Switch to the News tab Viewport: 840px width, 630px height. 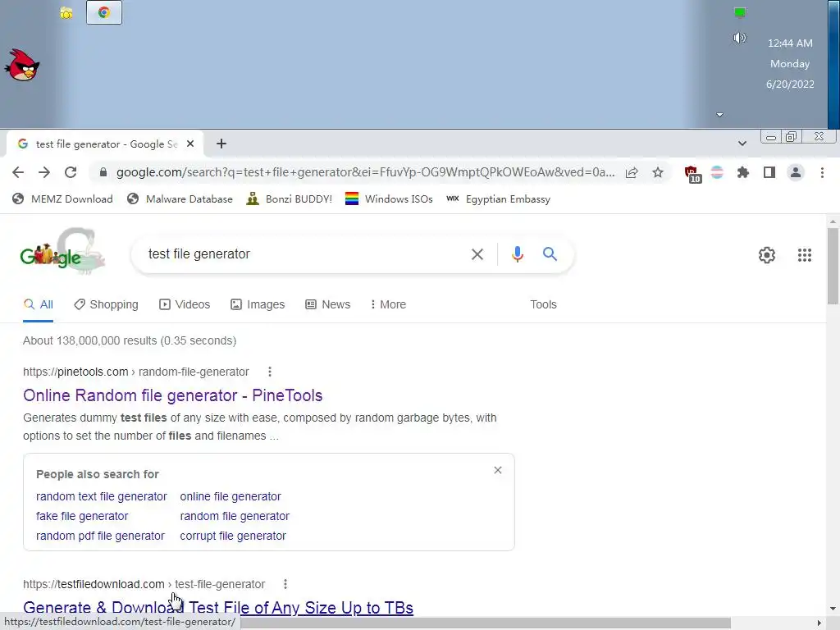pyautogui.click(x=328, y=304)
